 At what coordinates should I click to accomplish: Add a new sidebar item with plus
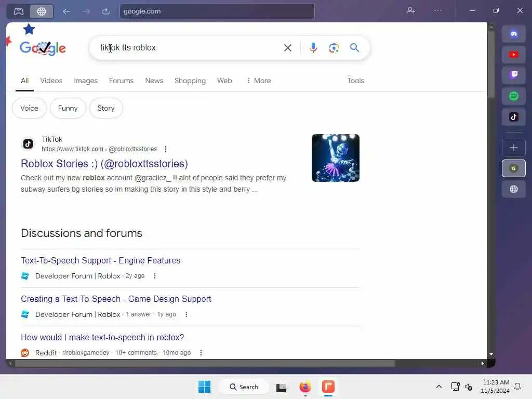click(x=514, y=148)
